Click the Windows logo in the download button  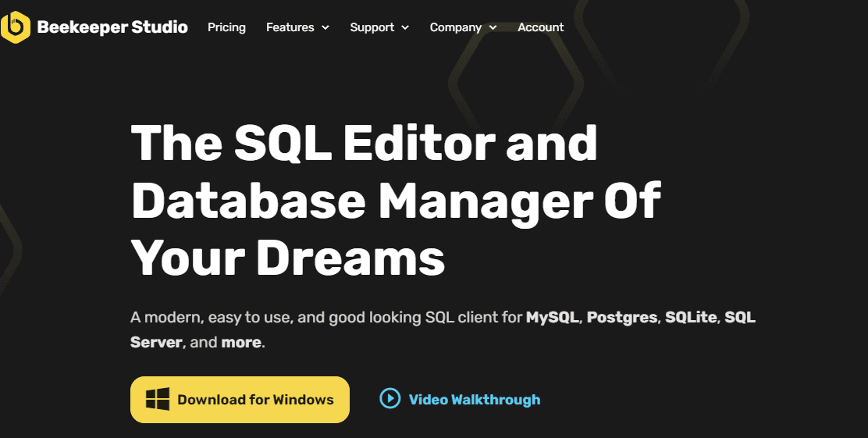pos(158,399)
